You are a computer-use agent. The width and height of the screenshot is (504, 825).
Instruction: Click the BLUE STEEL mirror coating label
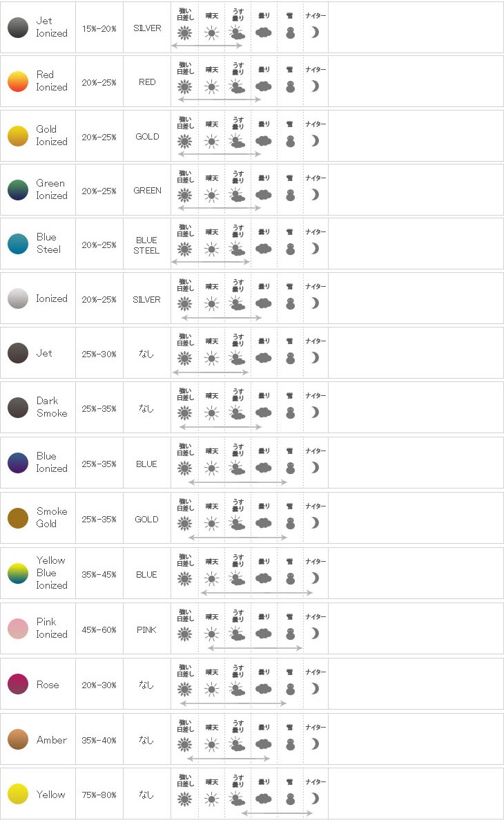coord(146,245)
